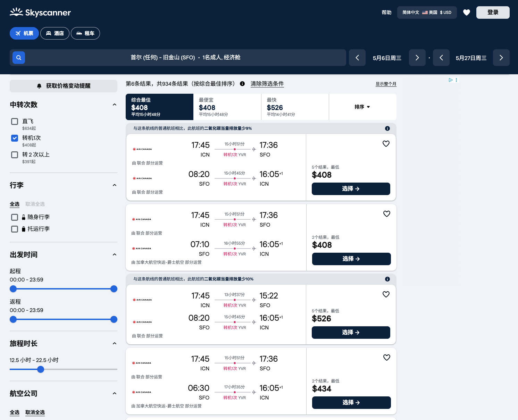This screenshot has width=518, height=420.
Task: Open saved favorites heart in header
Action: 467,12
